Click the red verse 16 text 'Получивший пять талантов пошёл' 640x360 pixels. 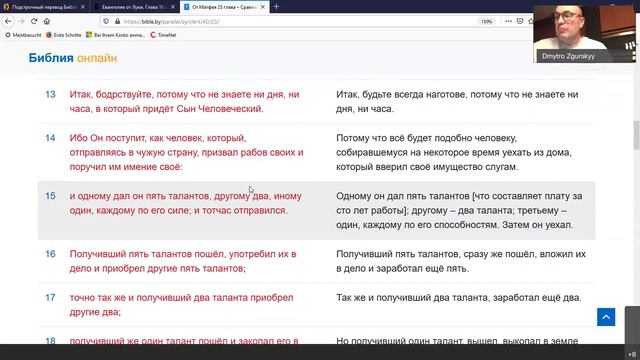[x=148, y=254]
